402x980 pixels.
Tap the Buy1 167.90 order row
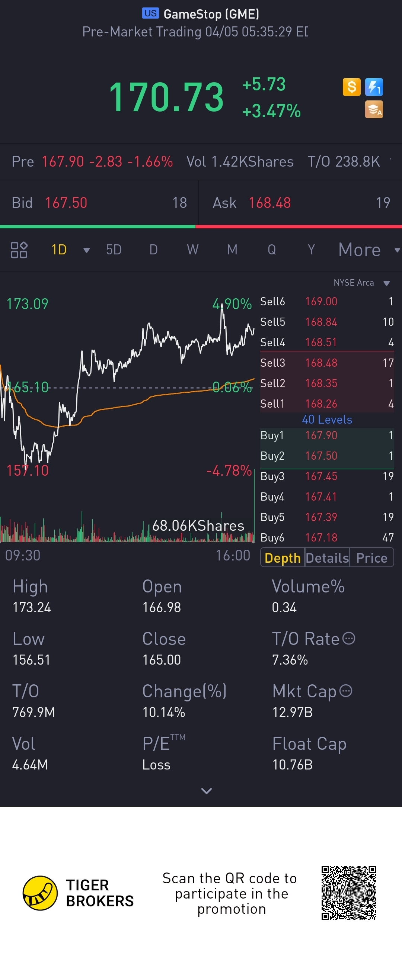[x=327, y=436]
